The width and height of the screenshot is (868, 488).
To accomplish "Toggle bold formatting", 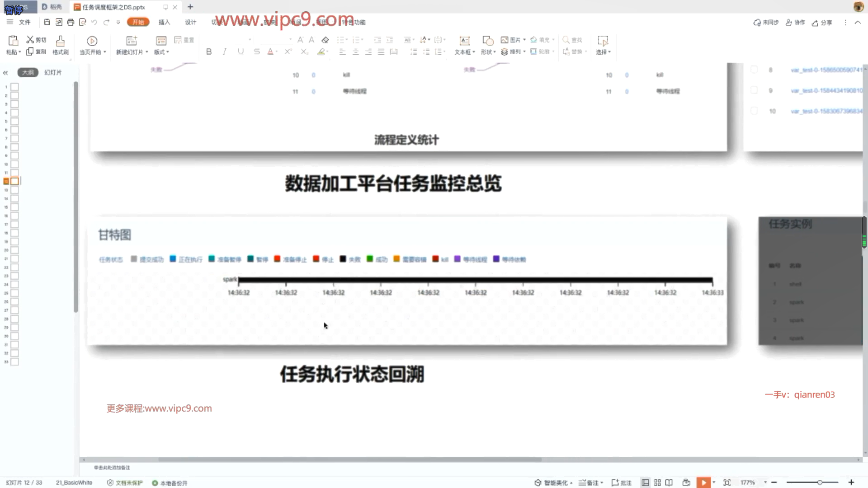I will pyautogui.click(x=208, y=52).
